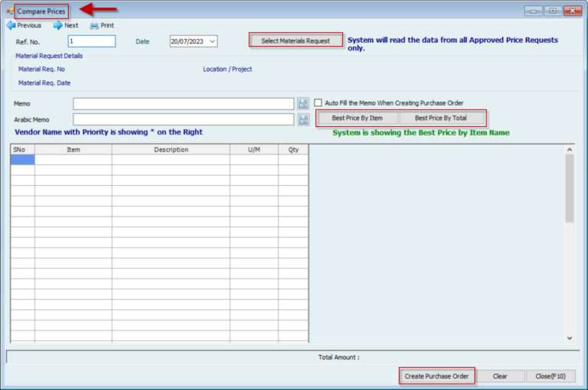588x390 pixels.
Task: Focus the Arabic Memo text field
Action: [x=184, y=119]
